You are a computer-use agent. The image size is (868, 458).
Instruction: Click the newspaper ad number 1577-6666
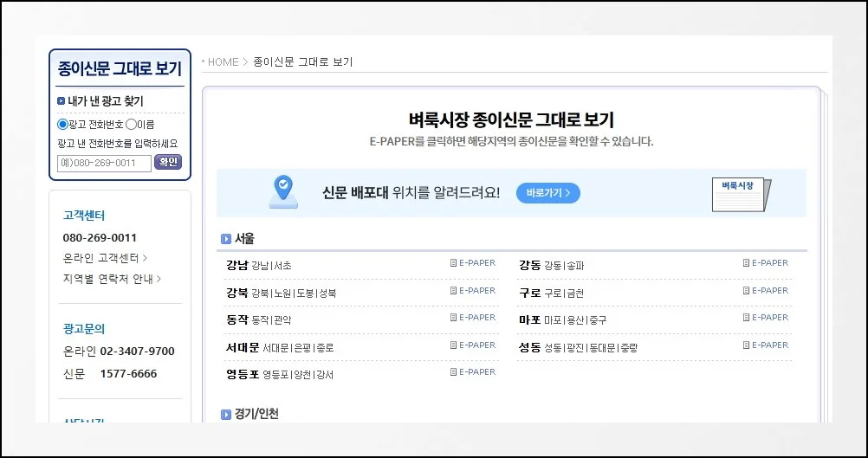tap(128, 374)
